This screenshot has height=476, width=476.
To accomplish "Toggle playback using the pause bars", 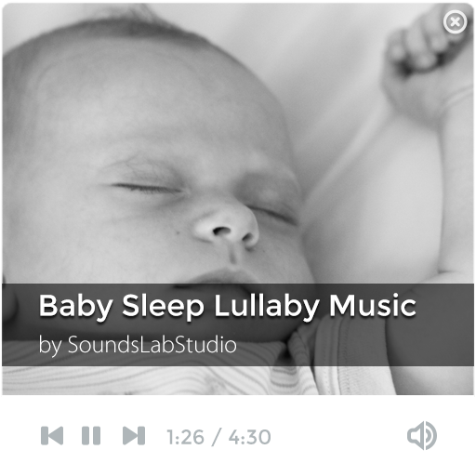I will (91, 435).
